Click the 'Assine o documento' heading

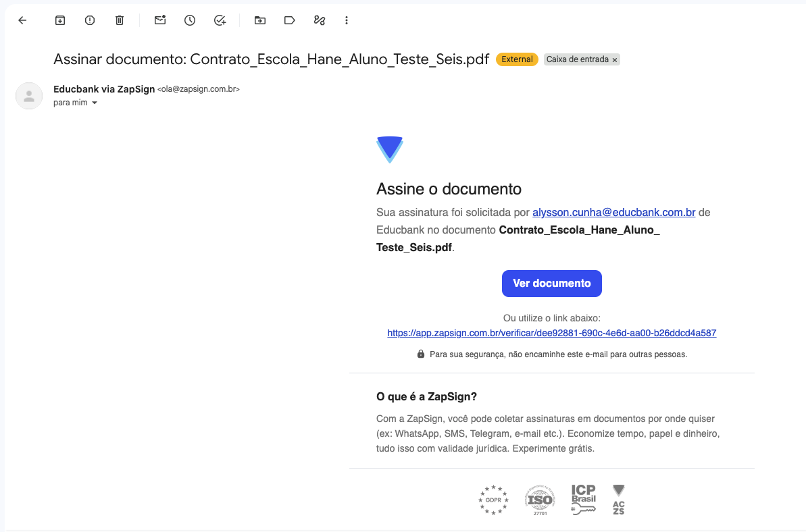(449, 189)
